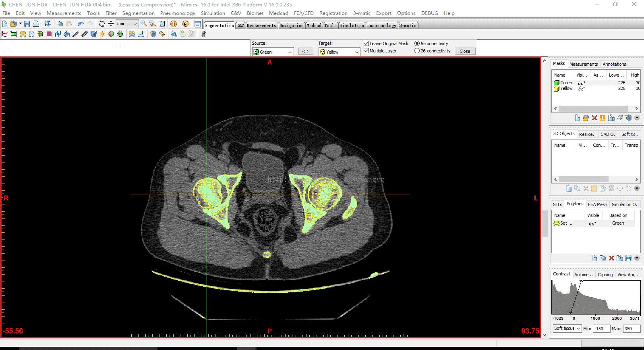
Task: Click the eraser icon in Masks panel
Action: [x=620, y=118]
